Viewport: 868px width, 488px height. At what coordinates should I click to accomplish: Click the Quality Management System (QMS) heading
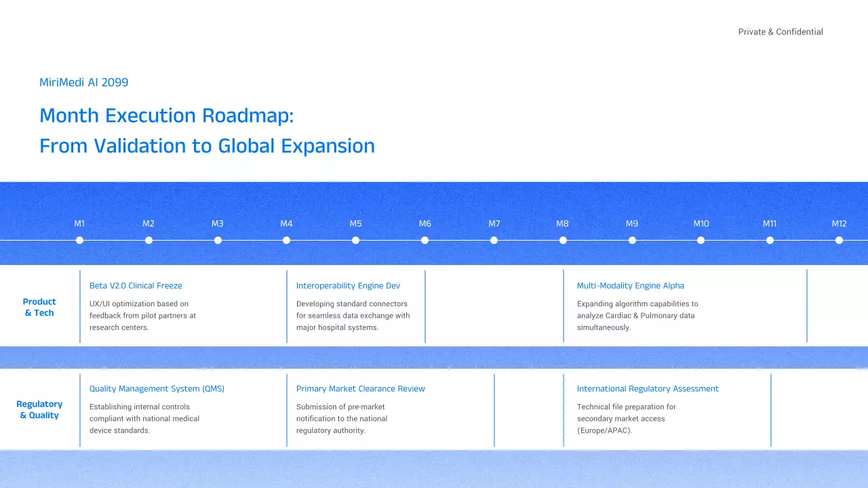pyautogui.click(x=157, y=389)
